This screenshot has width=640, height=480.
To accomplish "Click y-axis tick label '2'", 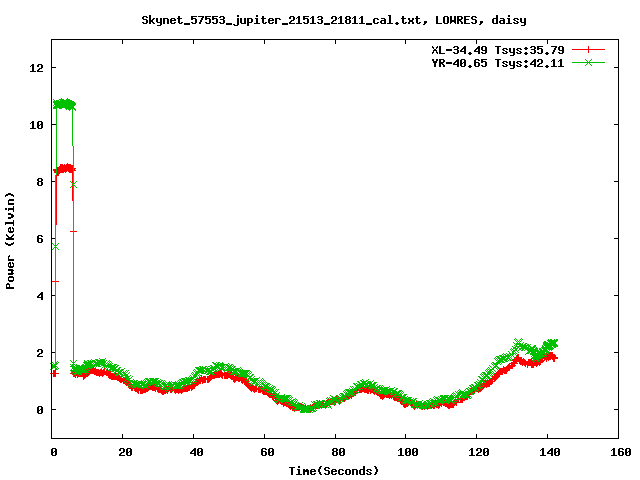I will click(x=40, y=353).
